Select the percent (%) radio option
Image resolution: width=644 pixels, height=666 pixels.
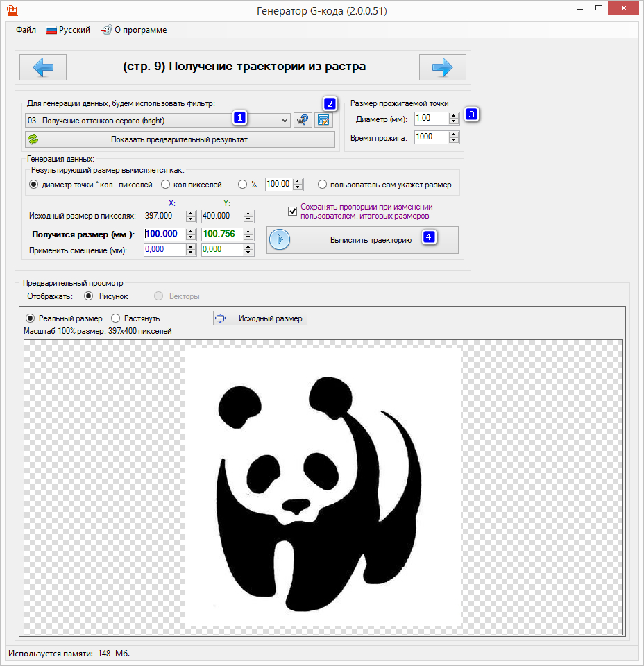pyautogui.click(x=243, y=185)
